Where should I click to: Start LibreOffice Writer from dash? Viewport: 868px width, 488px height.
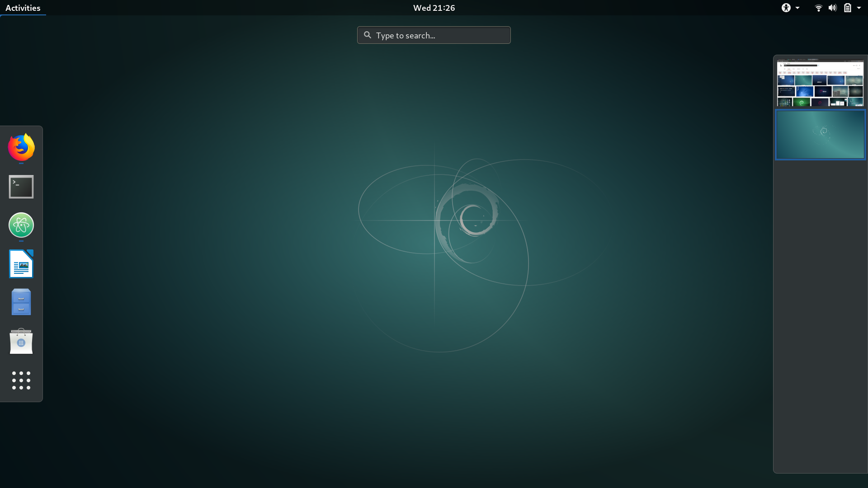pos(21,264)
